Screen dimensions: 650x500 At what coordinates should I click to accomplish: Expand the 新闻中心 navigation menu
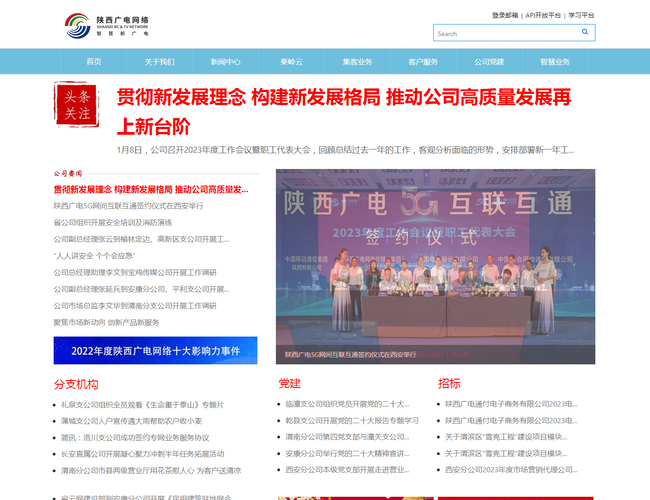pyautogui.click(x=225, y=61)
